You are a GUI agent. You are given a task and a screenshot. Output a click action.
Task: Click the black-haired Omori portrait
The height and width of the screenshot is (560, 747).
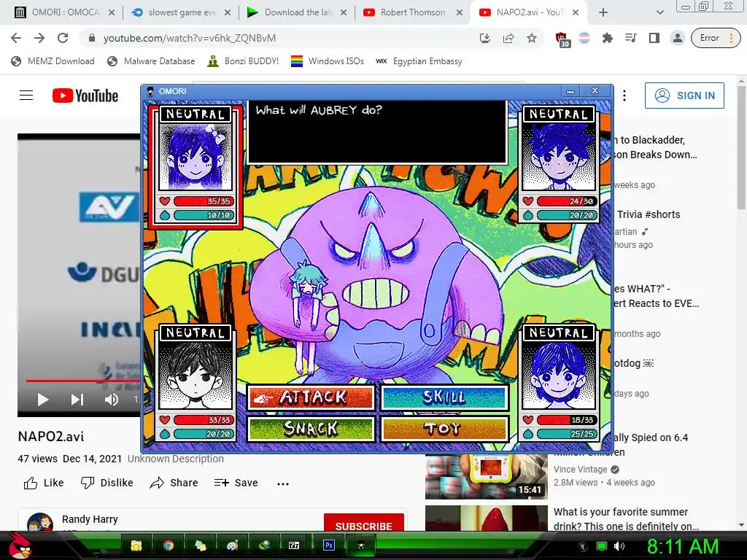196,376
